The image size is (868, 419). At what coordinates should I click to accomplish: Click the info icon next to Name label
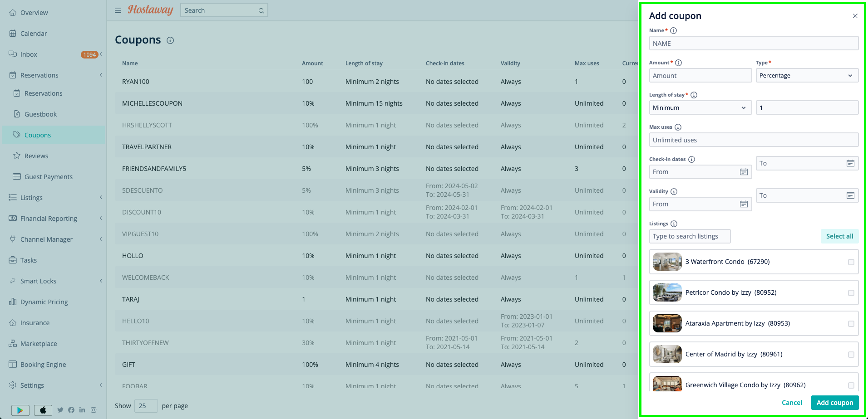click(674, 31)
